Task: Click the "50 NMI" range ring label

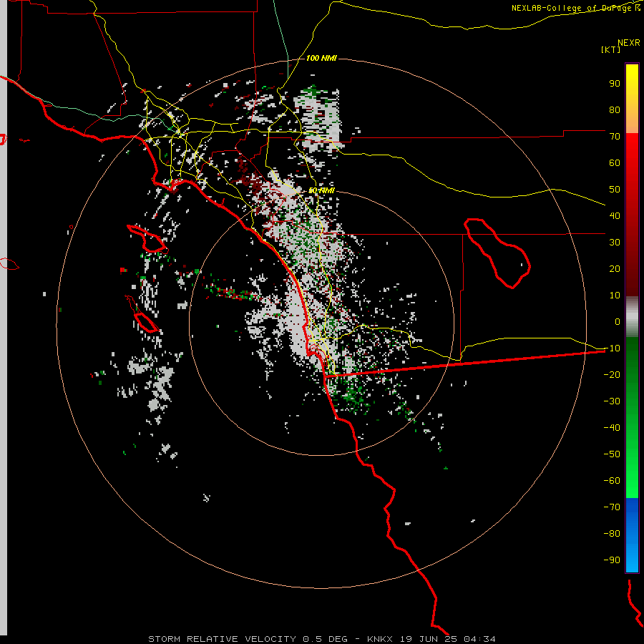Action: tap(321, 190)
